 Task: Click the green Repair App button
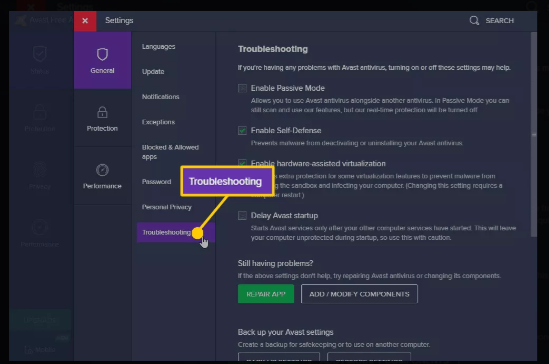(x=266, y=294)
